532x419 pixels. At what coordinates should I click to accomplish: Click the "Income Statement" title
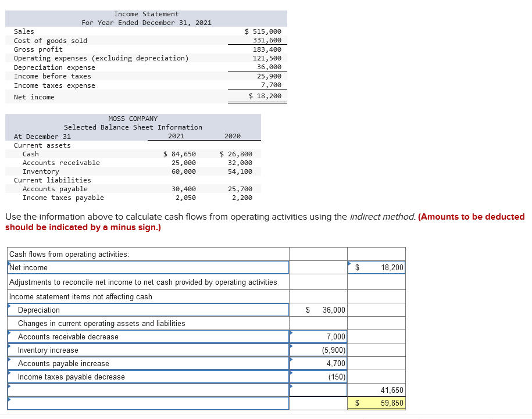pos(147,14)
